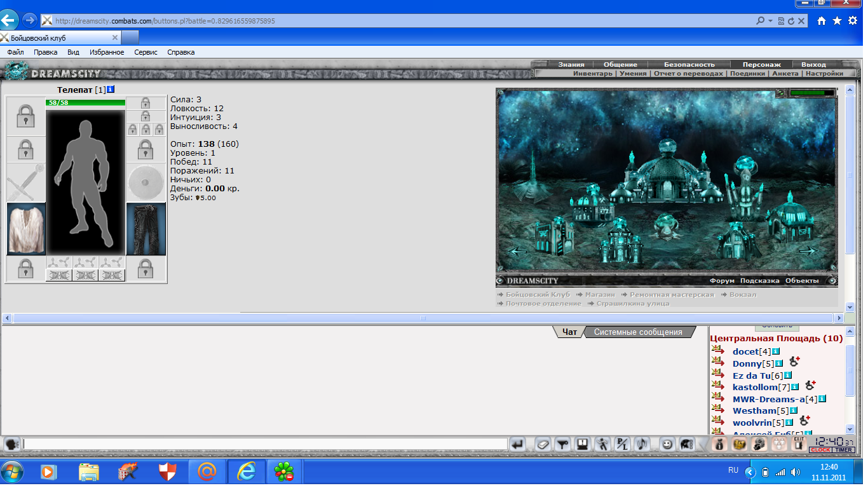Click player name MWR-Dreams-a in list

click(768, 399)
